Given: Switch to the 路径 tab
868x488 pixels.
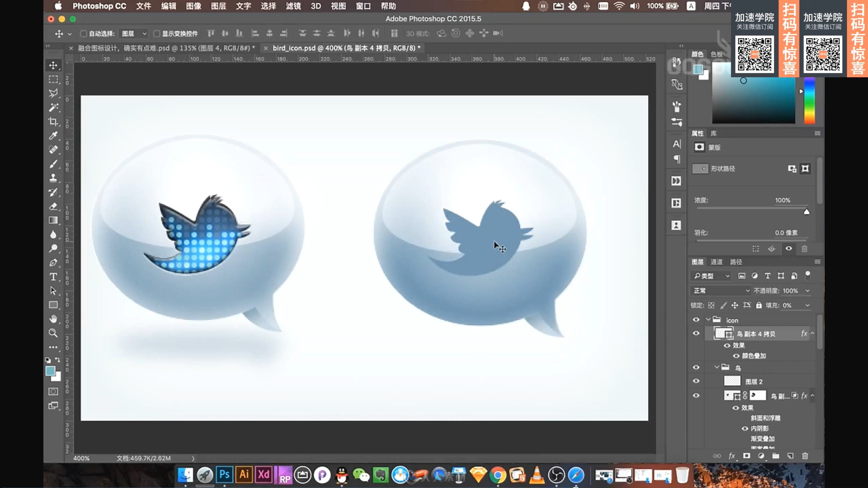Looking at the screenshot, I should [736, 262].
